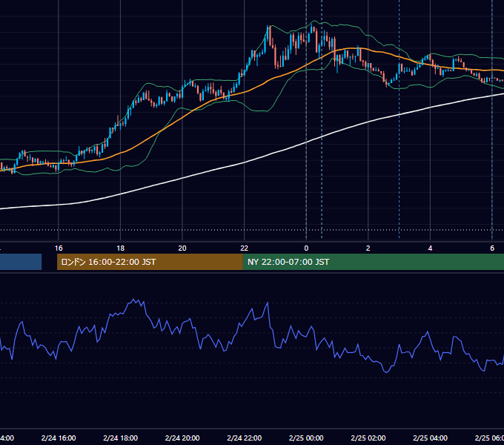The image size is (504, 445).
Task: Click the 2 hour axis label
Action: (368, 248)
